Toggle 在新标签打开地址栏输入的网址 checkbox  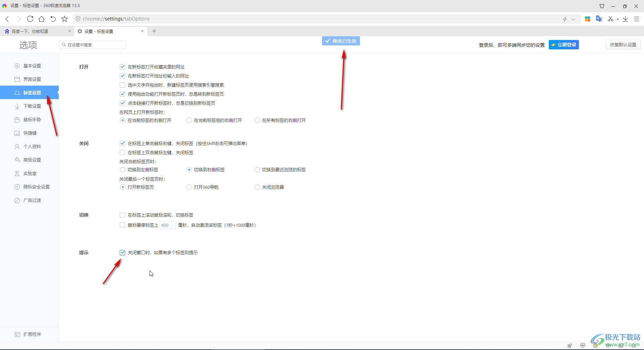pyautogui.click(x=122, y=76)
